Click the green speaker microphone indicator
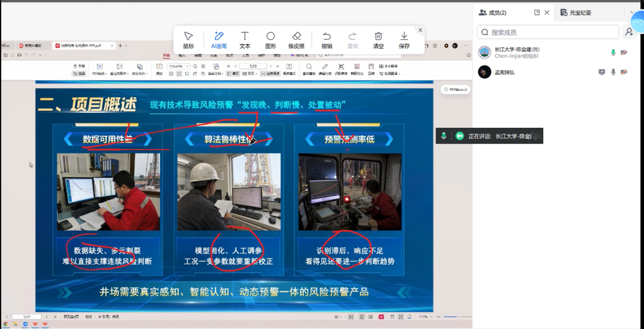The width and height of the screenshot is (644, 329). (444, 136)
